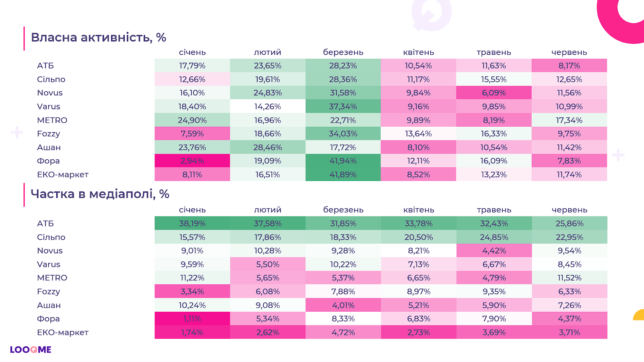Click the 1,11% cell in the Фора row
The height and width of the screenshot is (362, 644).
[x=192, y=319]
